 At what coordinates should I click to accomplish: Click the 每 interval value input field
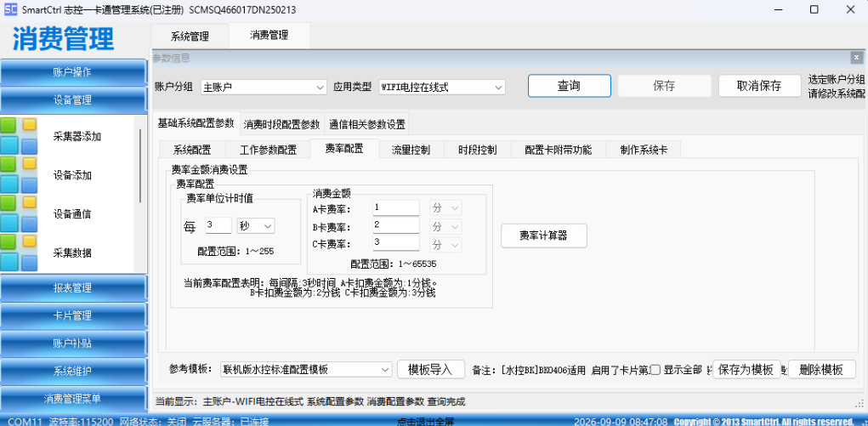click(218, 225)
